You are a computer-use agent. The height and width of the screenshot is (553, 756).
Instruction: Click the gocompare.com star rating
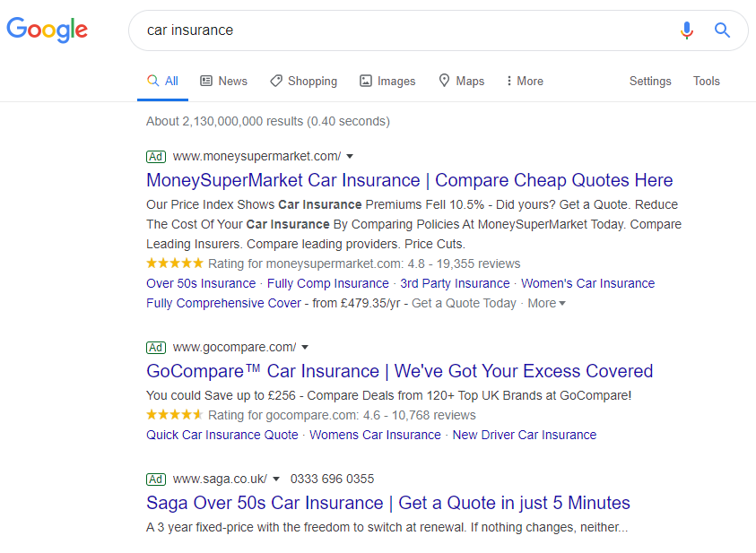[x=175, y=415]
